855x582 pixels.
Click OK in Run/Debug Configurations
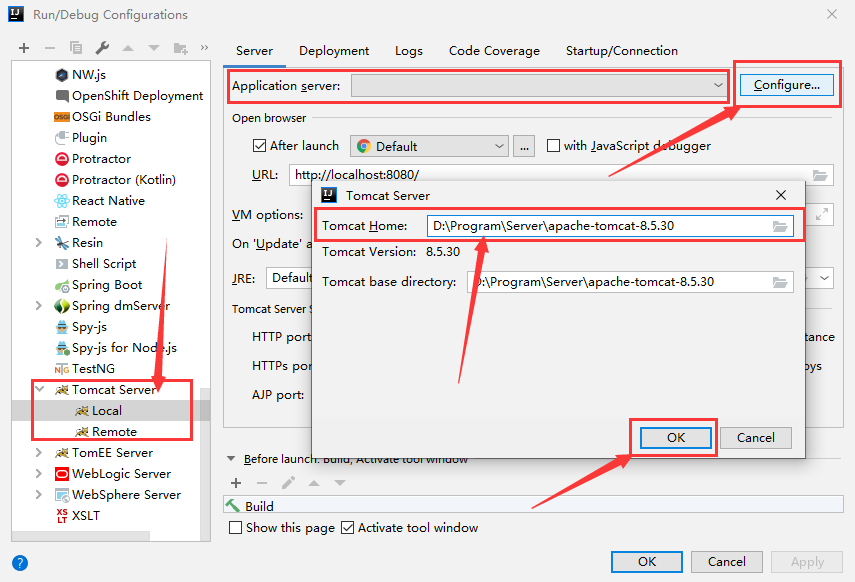tap(647, 562)
